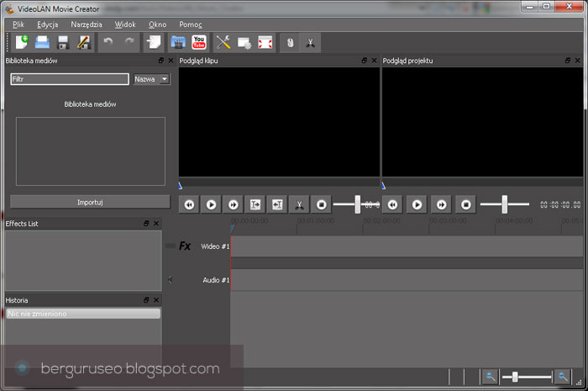Screen dimensions: 588x391
Task: Click the project preview blue position marker
Action: [x=384, y=185]
